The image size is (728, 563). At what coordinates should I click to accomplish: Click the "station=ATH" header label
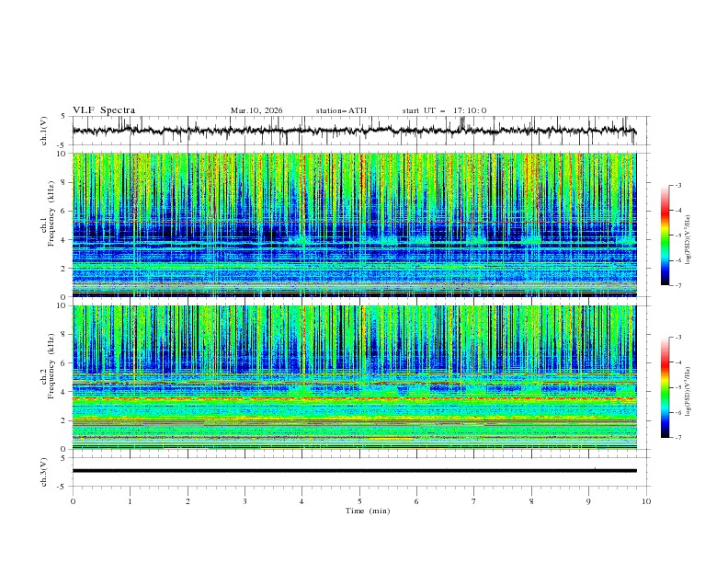(x=341, y=110)
